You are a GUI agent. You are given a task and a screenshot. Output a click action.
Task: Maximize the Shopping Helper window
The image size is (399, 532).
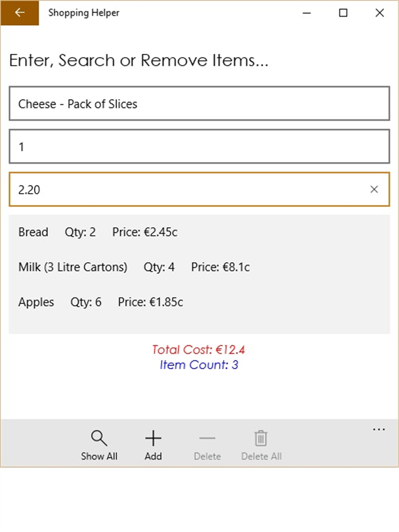[343, 12]
